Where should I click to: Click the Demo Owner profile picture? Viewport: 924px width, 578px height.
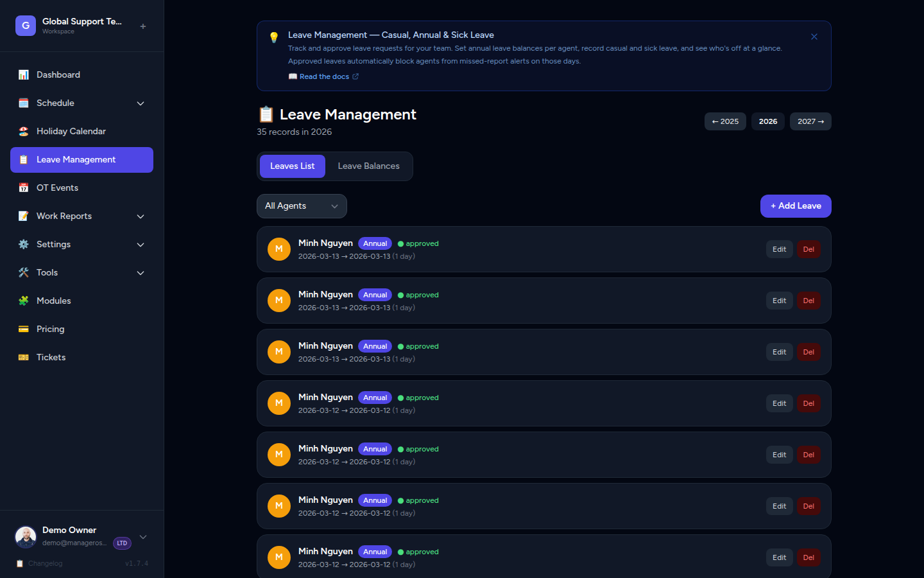tap(26, 536)
